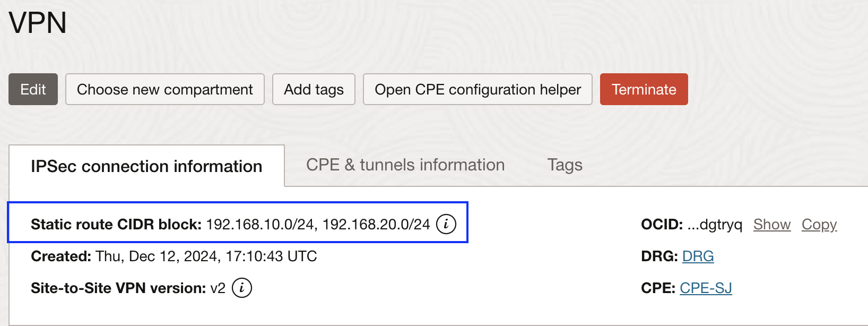This screenshot has height=326, width=868.
Task: Navigate to the CPE-SJ resource
Action: (706, 288)
